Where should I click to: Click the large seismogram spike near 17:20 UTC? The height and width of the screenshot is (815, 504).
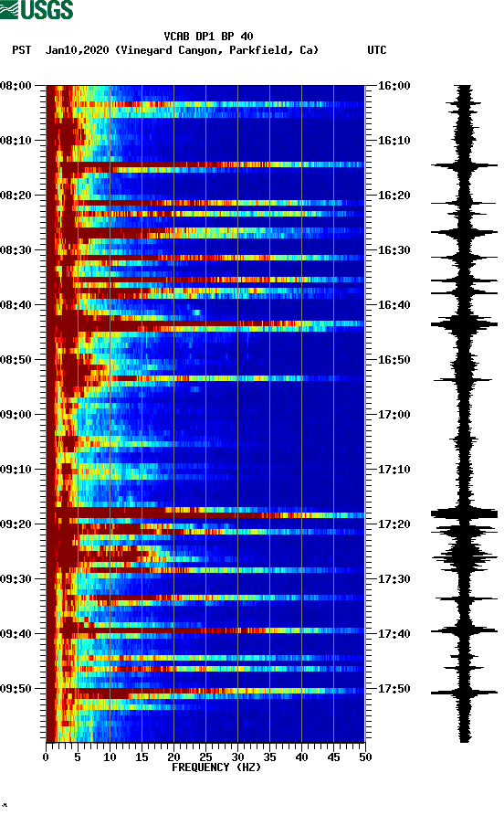point(464,513)
